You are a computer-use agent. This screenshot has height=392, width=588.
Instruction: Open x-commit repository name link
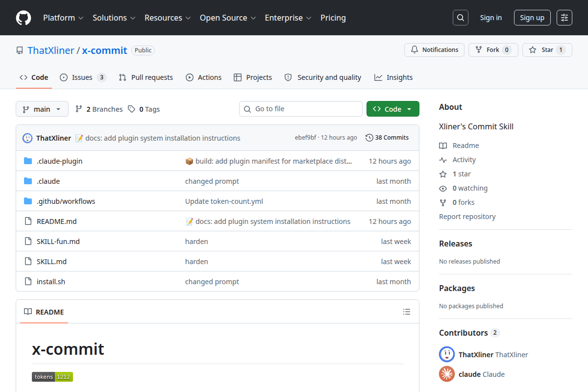point(104,50)
